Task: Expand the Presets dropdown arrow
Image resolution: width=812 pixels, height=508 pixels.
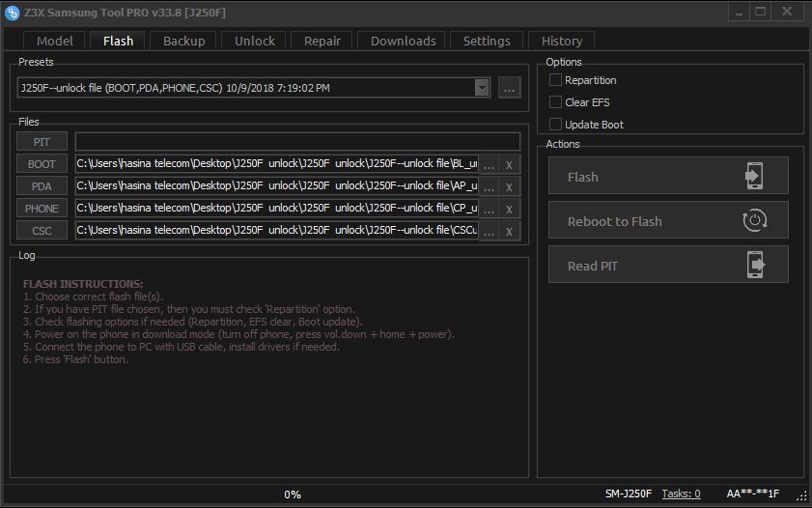Action: [x=482, y=88]
